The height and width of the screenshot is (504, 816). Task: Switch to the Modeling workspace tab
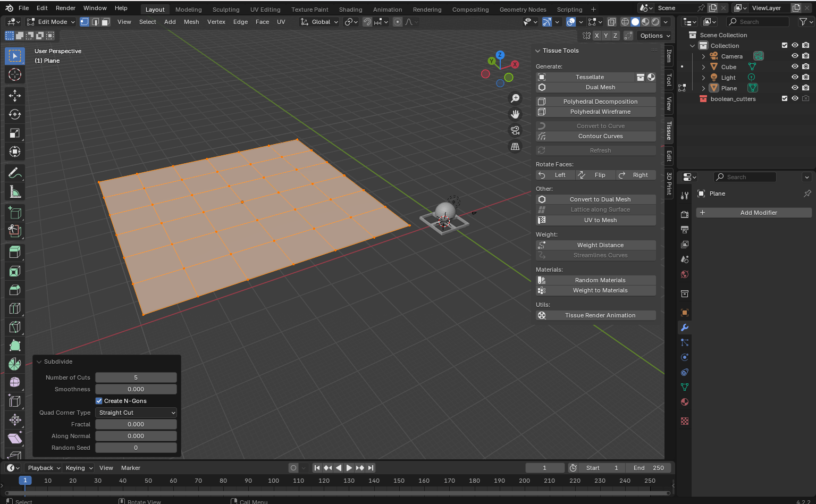(x=188, y=10)
